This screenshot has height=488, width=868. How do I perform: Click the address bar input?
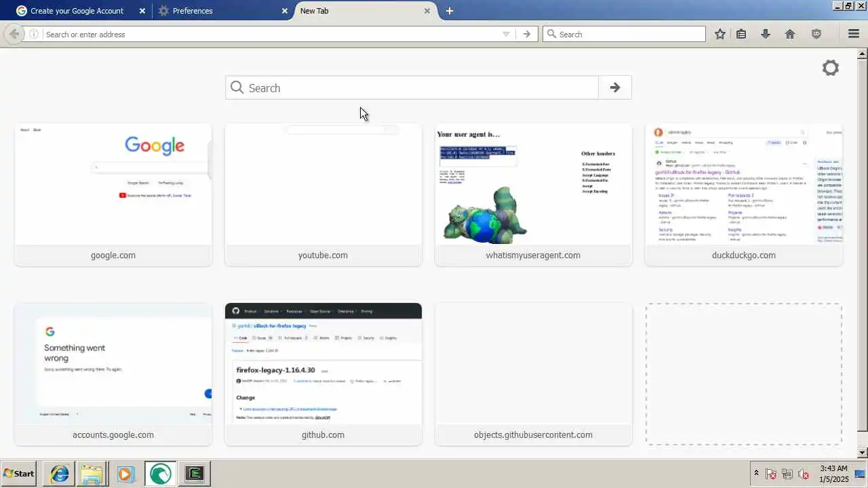point(271,34)
